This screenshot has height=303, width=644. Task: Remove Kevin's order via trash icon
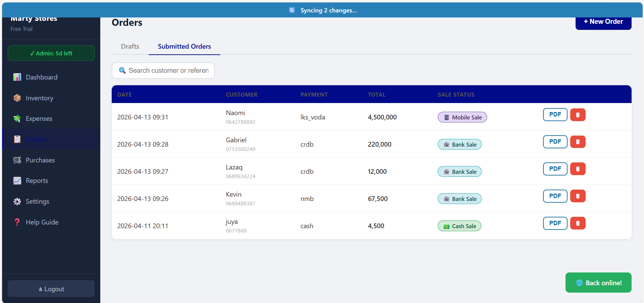[x=578, y=196]
